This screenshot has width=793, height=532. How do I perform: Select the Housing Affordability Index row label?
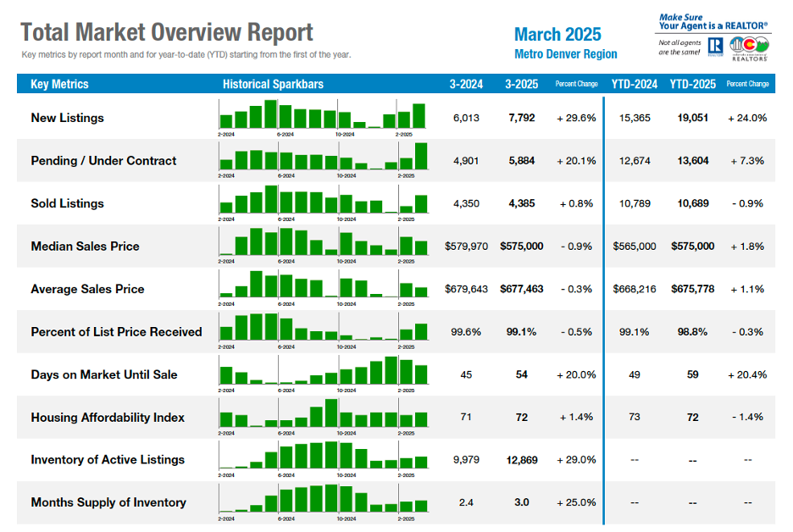coord(108,417)
